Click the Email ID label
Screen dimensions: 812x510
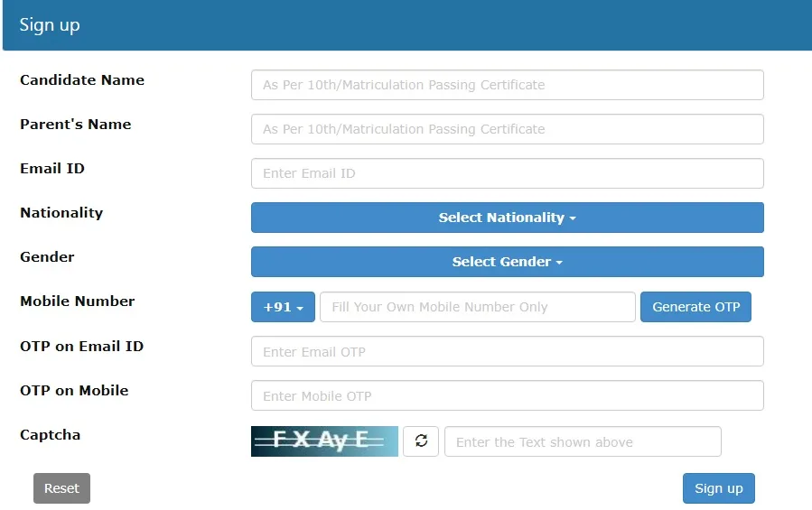coord(52,168)
